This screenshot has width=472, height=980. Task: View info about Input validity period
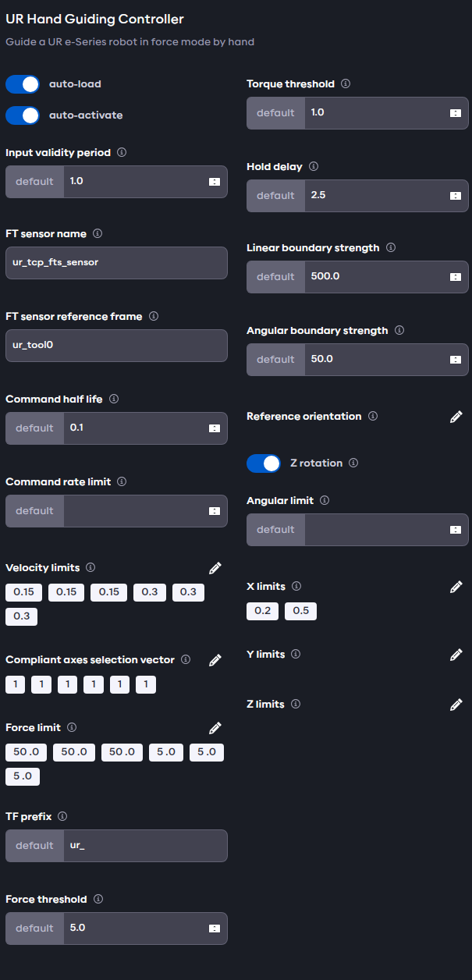click(121, 152)
